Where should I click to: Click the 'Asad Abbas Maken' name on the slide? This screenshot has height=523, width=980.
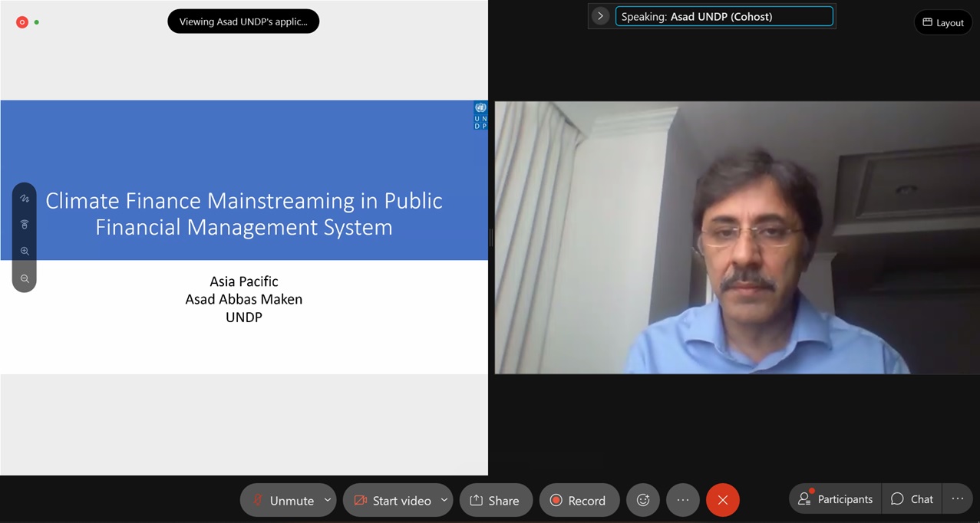click(x=244, y=299)
